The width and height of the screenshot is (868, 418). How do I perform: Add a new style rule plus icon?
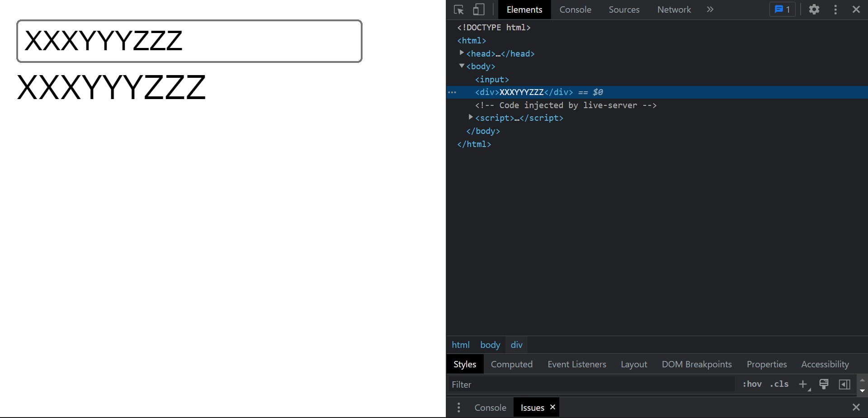803,385
